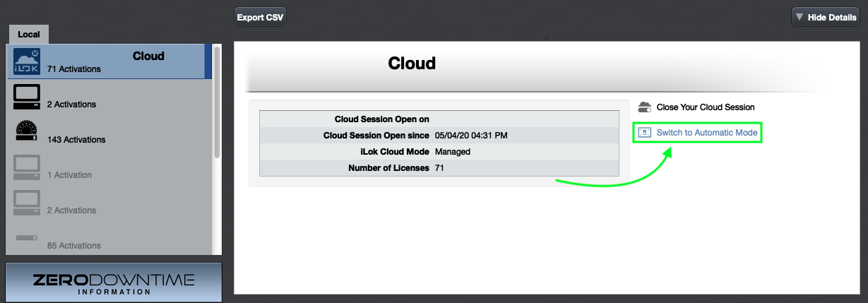Screen dimensions: 868x303
Task: Select the computer with 2 Activations
Action: tap(27, 97)
